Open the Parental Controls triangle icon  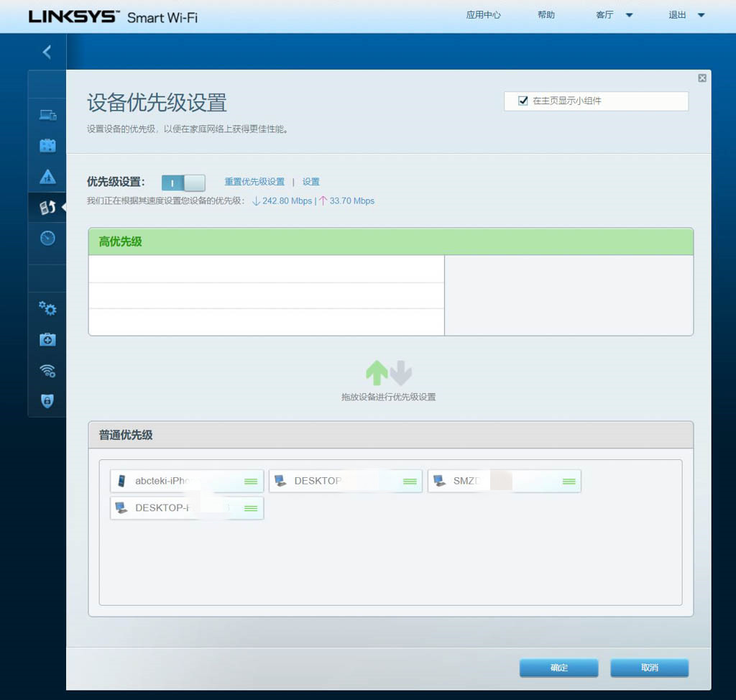(x=47, y=176)
